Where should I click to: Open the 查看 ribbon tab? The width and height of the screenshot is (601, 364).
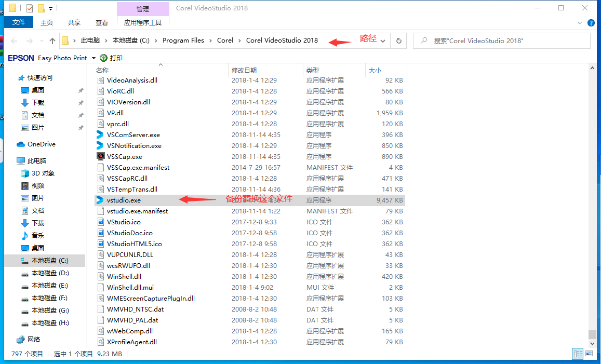(x=102, y=23)
